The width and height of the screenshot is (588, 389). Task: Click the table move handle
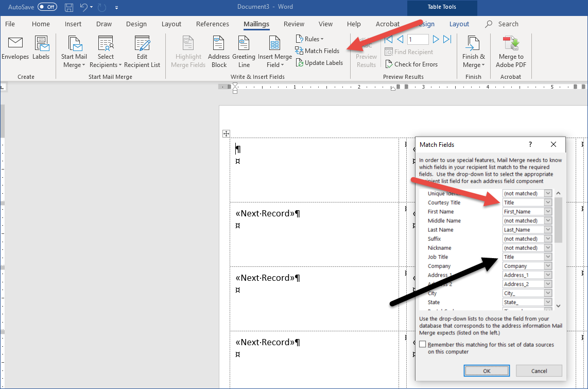coord(226,133)
